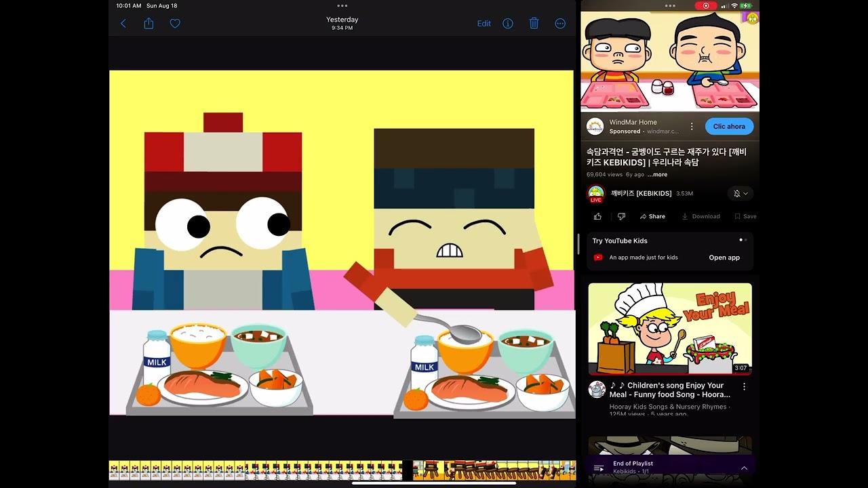Save the video to a playlist

(745, 217)
